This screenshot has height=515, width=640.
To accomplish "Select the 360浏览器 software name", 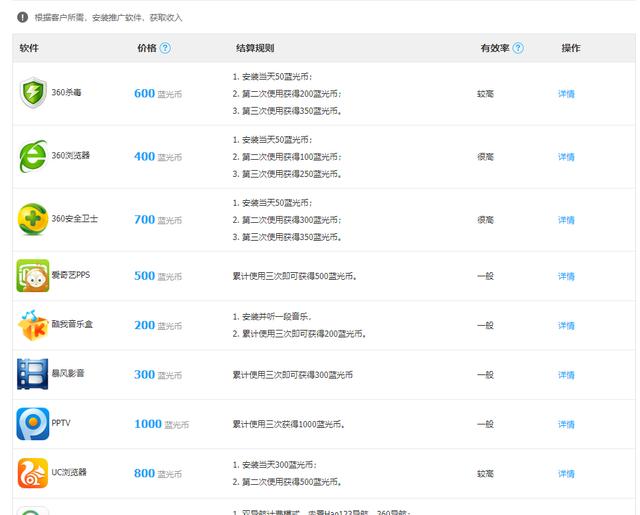I will point(71,156).
